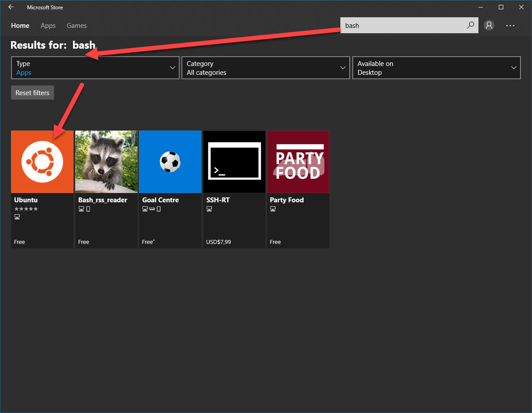Click the back arrow in title bar
The image size is (532, 413).
[x=11, y=7]
